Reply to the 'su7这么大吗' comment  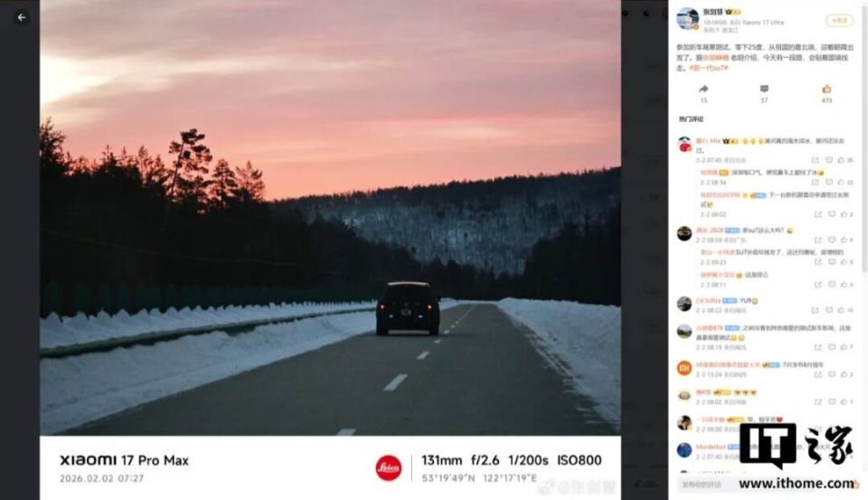tap(832, 240)
